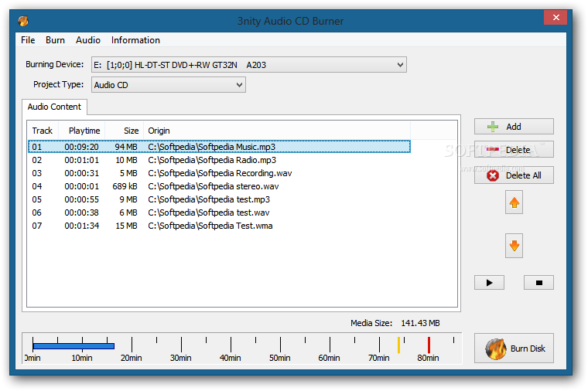This screenshot has height=391, width=588.
Task: Stop audio playback
Action: pos(538,283)
